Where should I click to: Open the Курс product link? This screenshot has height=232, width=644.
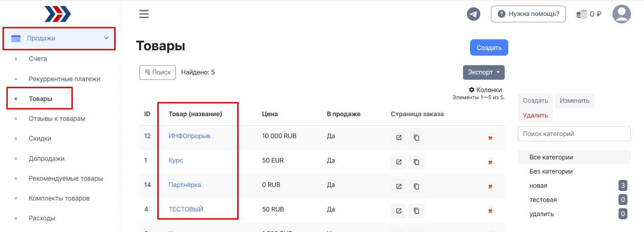point(176,160)
